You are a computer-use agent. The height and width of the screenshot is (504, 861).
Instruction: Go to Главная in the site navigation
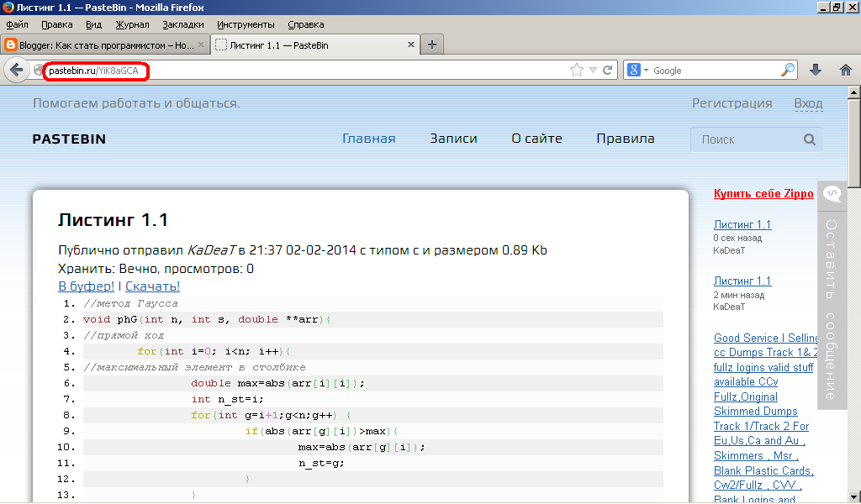point(369,139)
